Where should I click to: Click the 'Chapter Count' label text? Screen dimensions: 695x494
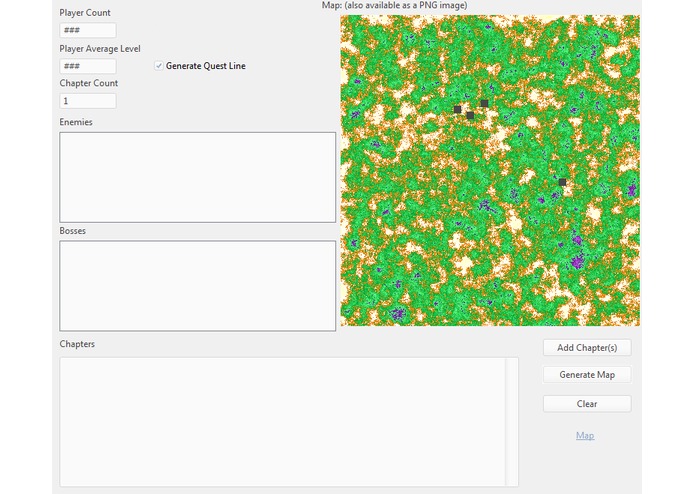click(x=89, y=83)
